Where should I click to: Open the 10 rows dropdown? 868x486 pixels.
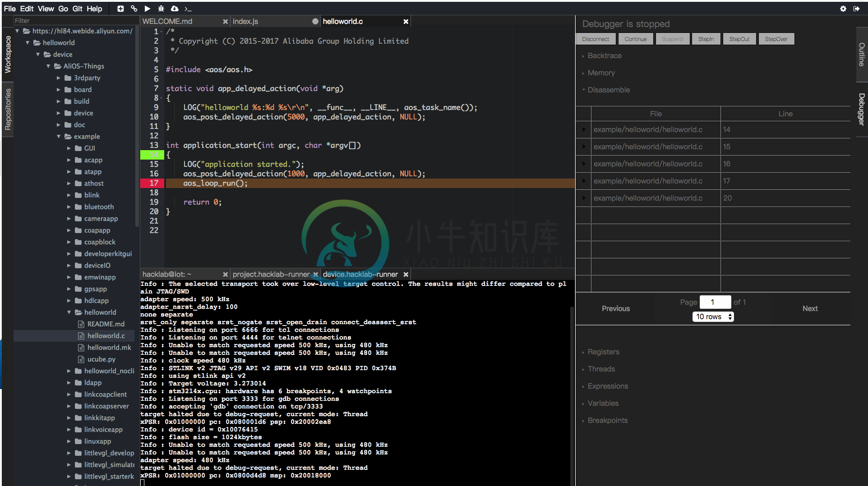pos(713,317)
